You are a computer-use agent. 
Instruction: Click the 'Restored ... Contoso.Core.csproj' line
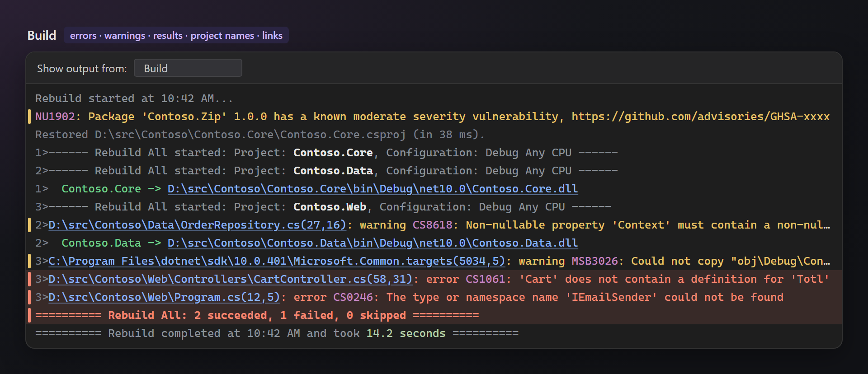click(260, 135)
